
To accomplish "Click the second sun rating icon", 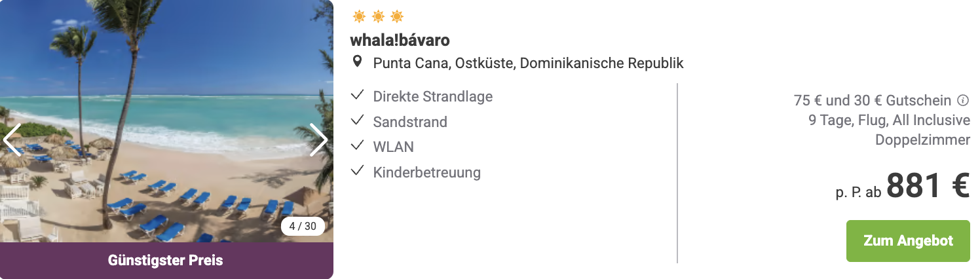I will tap(378, 16).
